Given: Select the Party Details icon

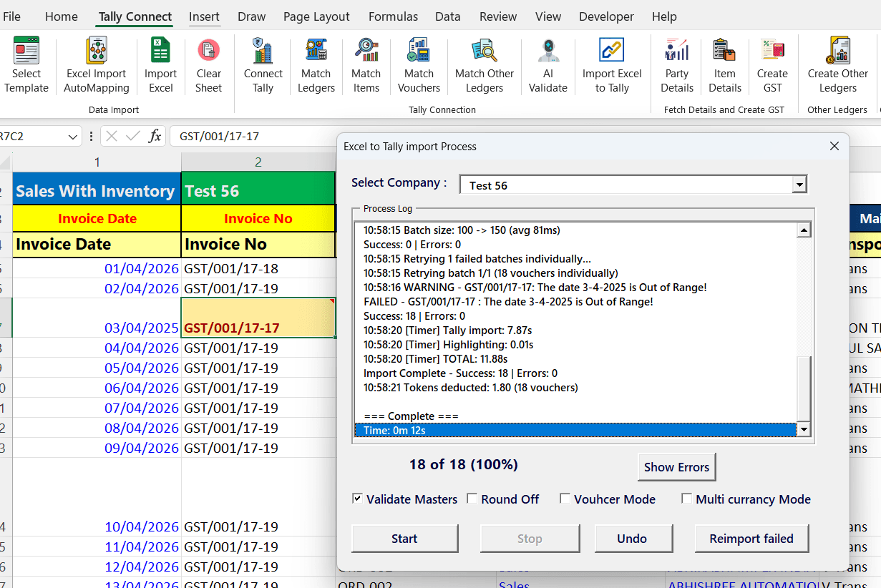Looking at the screenshot, I should click(x=676, y=64).
